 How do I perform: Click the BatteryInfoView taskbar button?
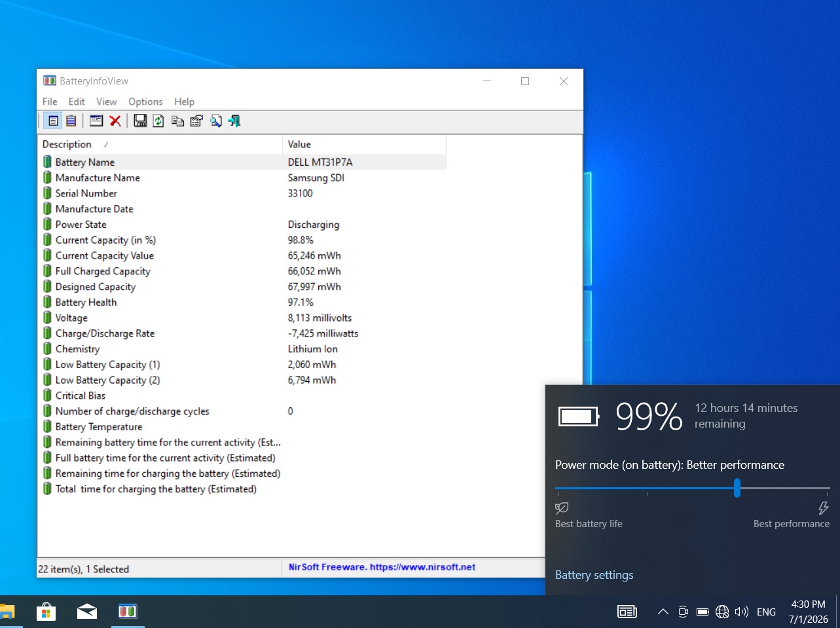point(128,612)
